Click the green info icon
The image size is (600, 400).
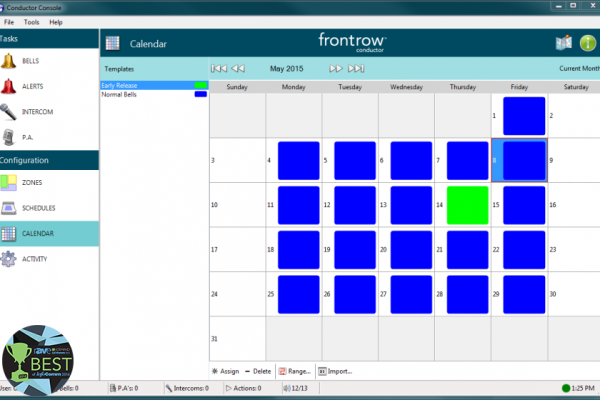[x=588, y=42]
